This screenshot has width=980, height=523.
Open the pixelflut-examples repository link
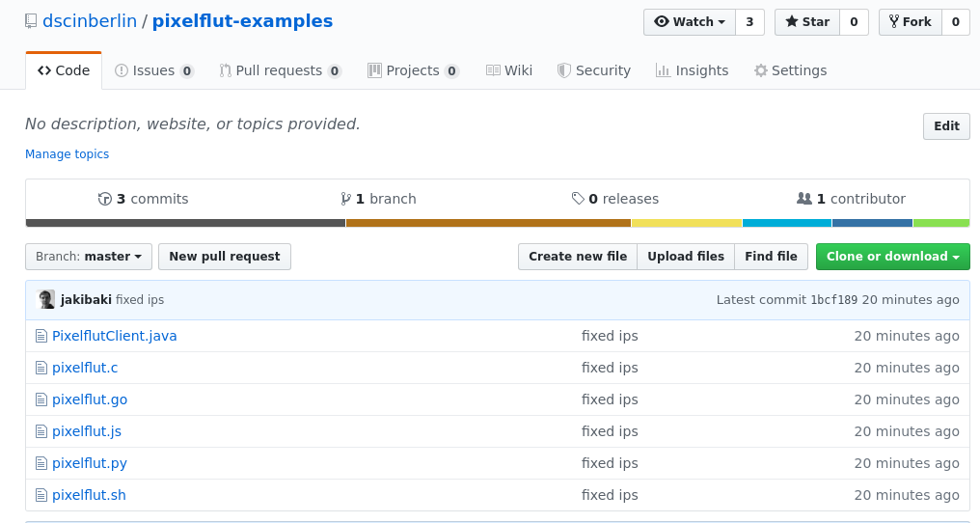[242, 21]
